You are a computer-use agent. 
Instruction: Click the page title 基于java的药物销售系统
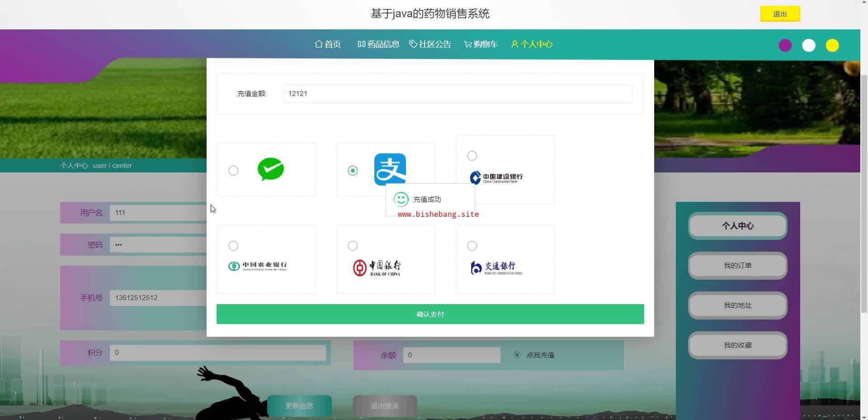click(x=430, y=14)
